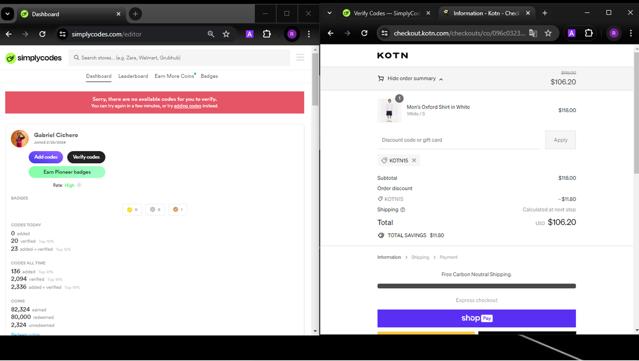Click the order total $106.20 in summary header
The image size is (639, 361).
point(563,82)
